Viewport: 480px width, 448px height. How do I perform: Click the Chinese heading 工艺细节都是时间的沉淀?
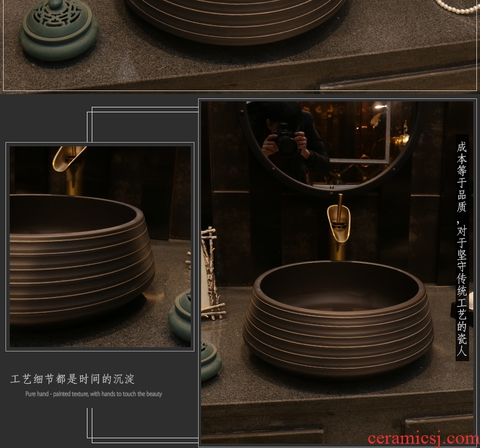(x=73, y=379)
